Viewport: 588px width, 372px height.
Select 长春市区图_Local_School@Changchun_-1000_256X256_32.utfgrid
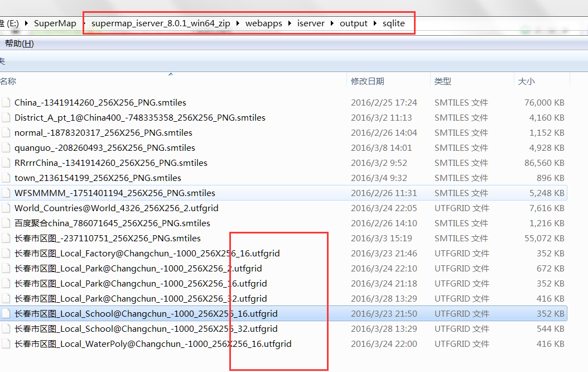pyautogui.click(x=146, y=328)
